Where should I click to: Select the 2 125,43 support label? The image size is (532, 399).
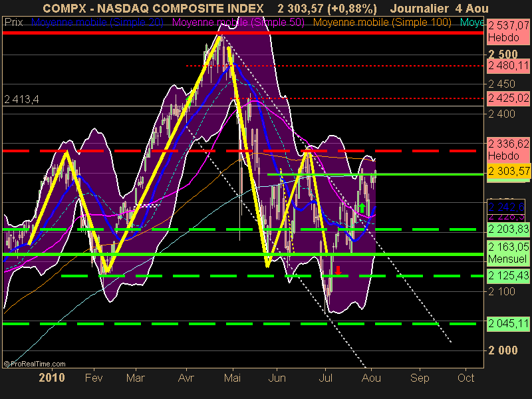pos(508,275)
